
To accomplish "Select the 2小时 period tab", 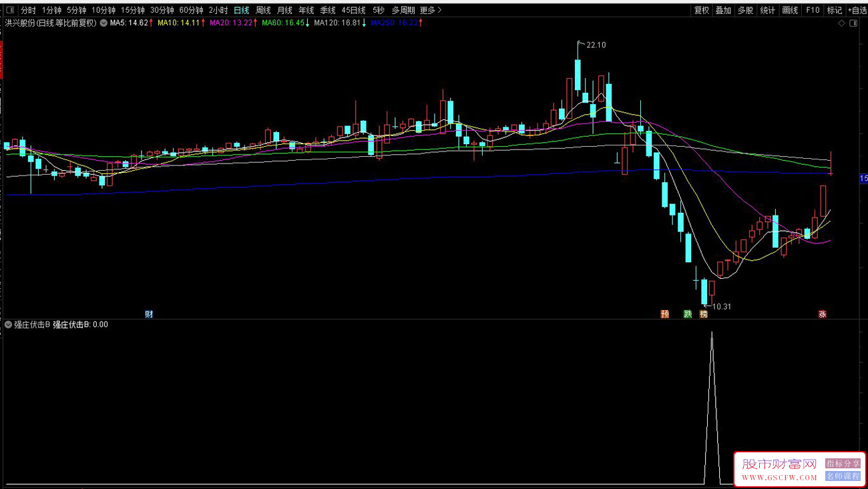I will (x=218, y=11).
